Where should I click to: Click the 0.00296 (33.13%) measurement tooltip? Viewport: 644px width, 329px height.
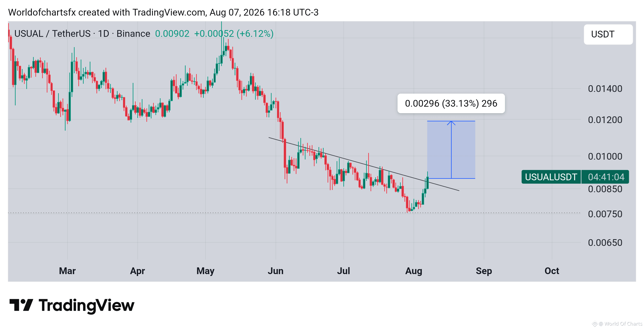coord(451,103)
